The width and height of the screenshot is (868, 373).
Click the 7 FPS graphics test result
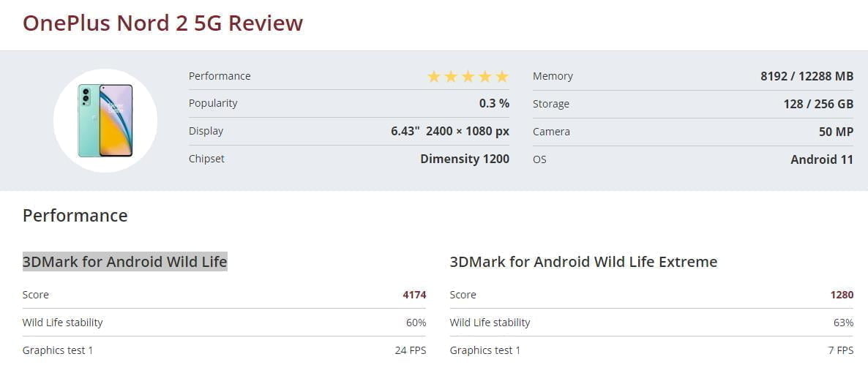point(841,350)
